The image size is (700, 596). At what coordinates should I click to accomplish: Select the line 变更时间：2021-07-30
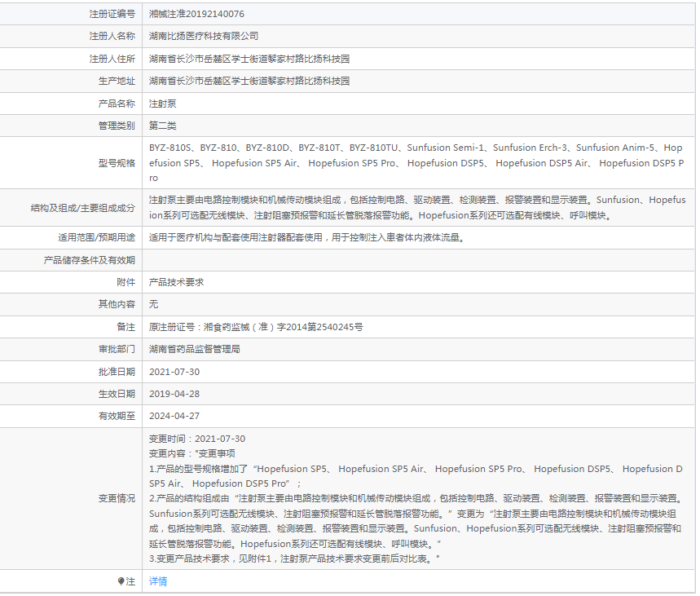pos(197,439)
